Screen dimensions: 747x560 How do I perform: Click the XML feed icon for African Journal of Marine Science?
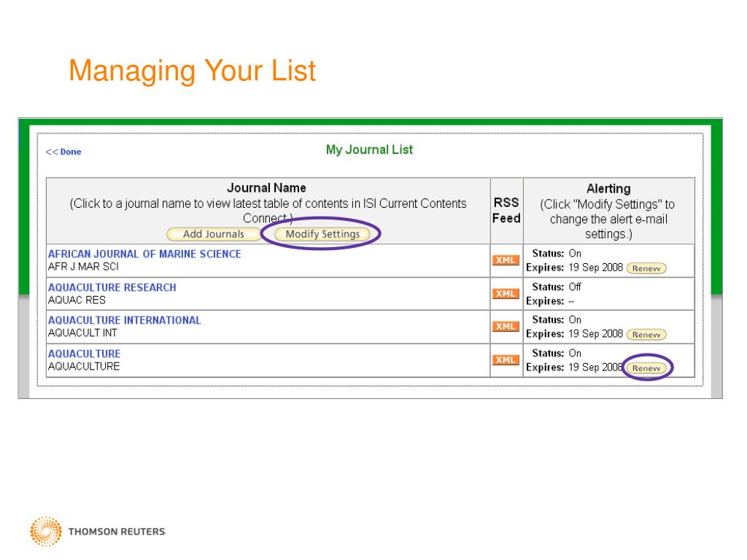[x=506, y=260]
